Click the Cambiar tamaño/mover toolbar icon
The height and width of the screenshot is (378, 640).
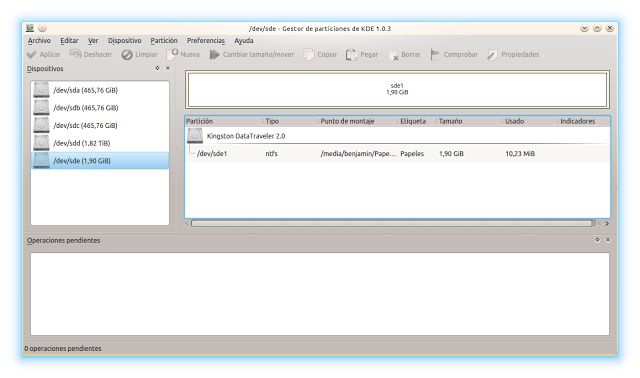coord(214,54)
